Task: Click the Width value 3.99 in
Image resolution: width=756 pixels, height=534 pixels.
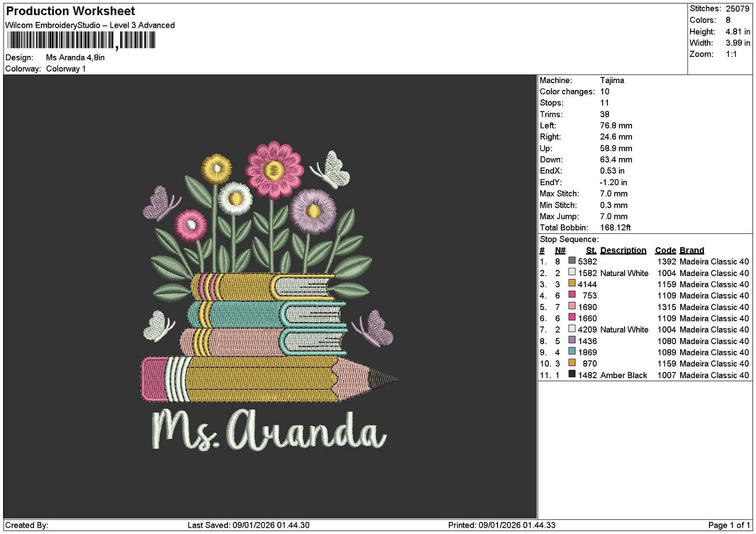Action: tap(738, 43)
